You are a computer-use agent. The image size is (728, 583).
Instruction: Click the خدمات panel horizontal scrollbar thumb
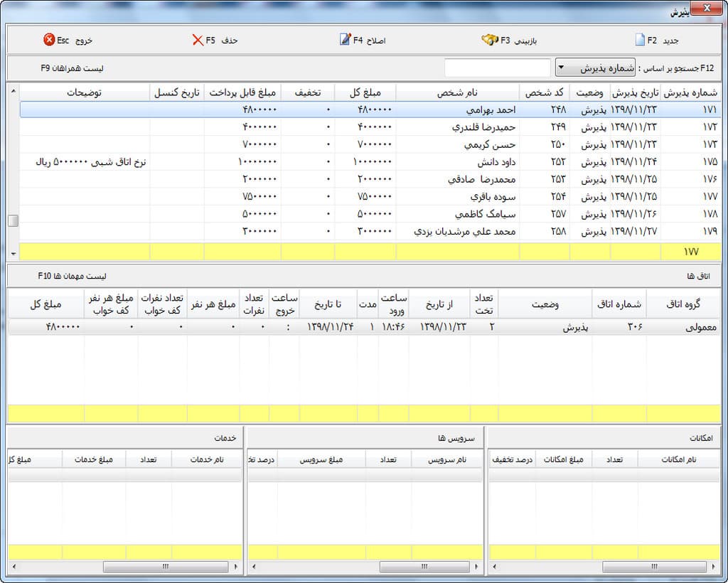[x=166, y=566]
